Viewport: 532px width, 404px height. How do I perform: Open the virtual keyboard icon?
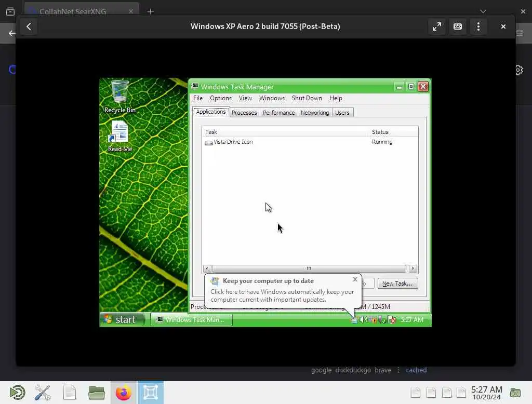(457, 26)
